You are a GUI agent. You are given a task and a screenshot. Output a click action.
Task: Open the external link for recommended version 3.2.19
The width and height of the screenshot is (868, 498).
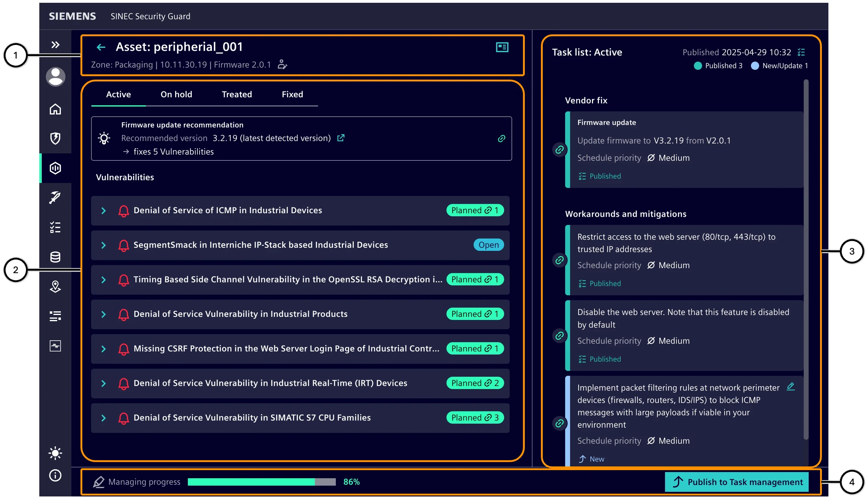341,138
